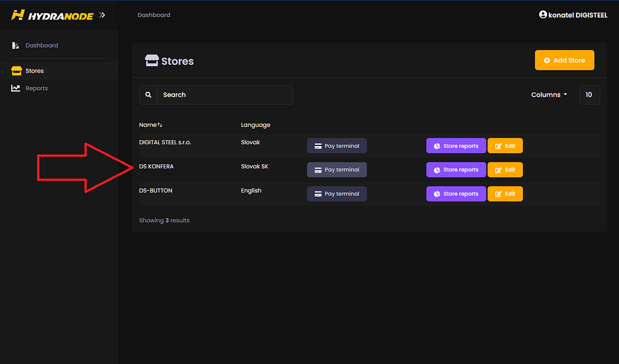
Task: Open Dashboard in the sidebar
Action: (x=42, y=45)
